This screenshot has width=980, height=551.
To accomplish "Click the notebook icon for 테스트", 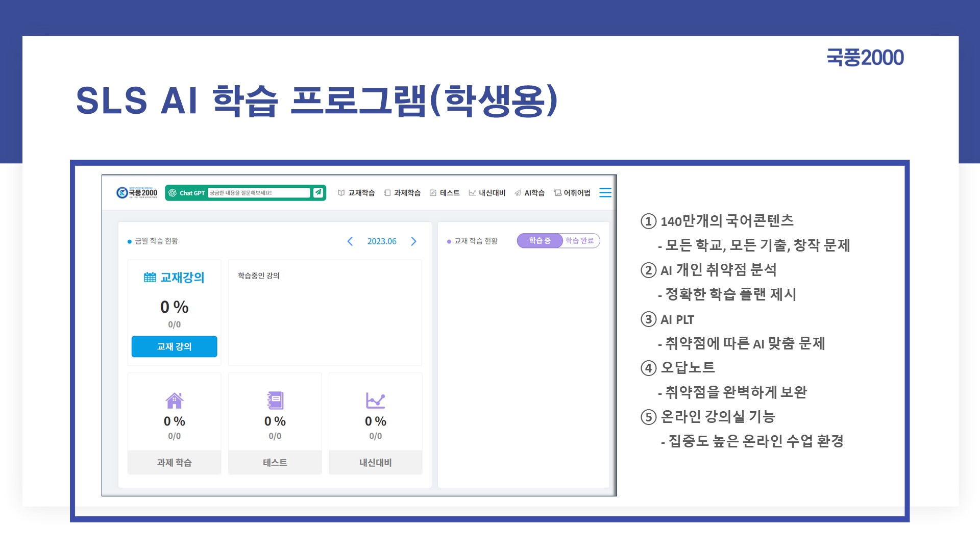I will point(275,400).
